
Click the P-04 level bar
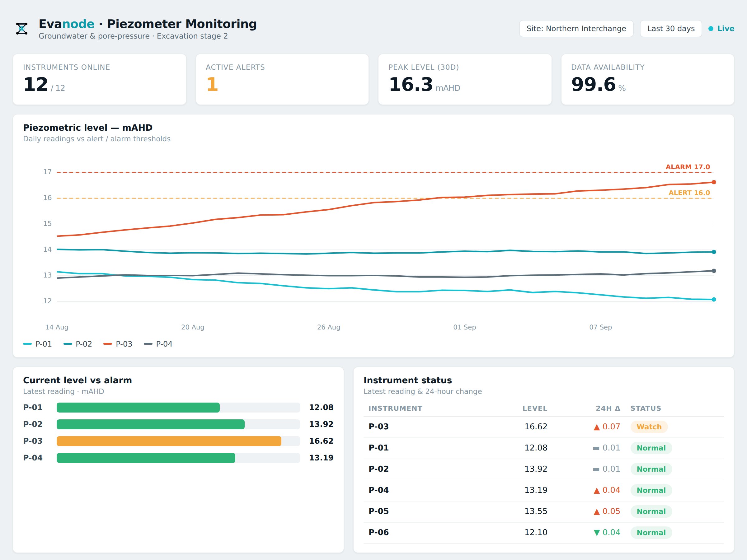click(x=146, y=458)
